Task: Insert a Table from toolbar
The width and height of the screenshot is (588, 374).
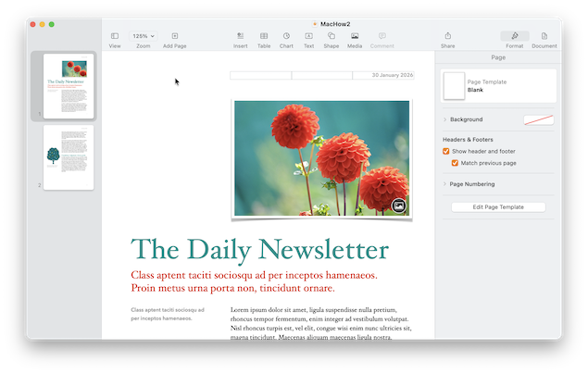Action: coord(264,36)
